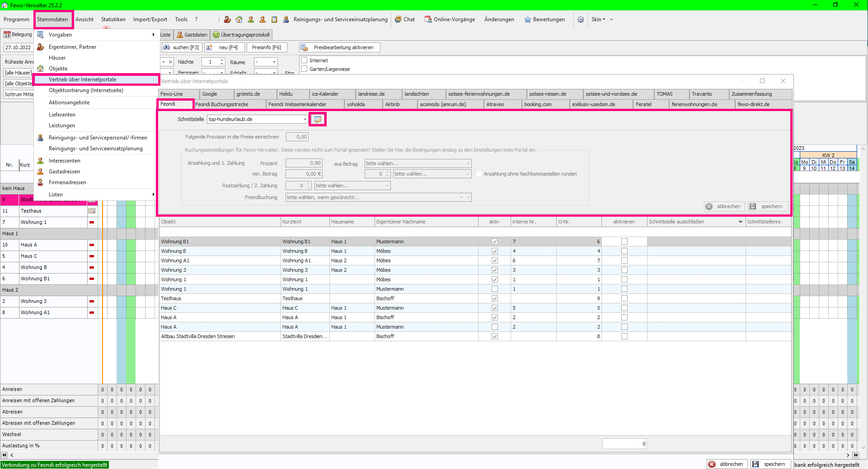Click the Eigentümer, Partner menu icon
Viewport: 868px width, 469px height.
40,47
